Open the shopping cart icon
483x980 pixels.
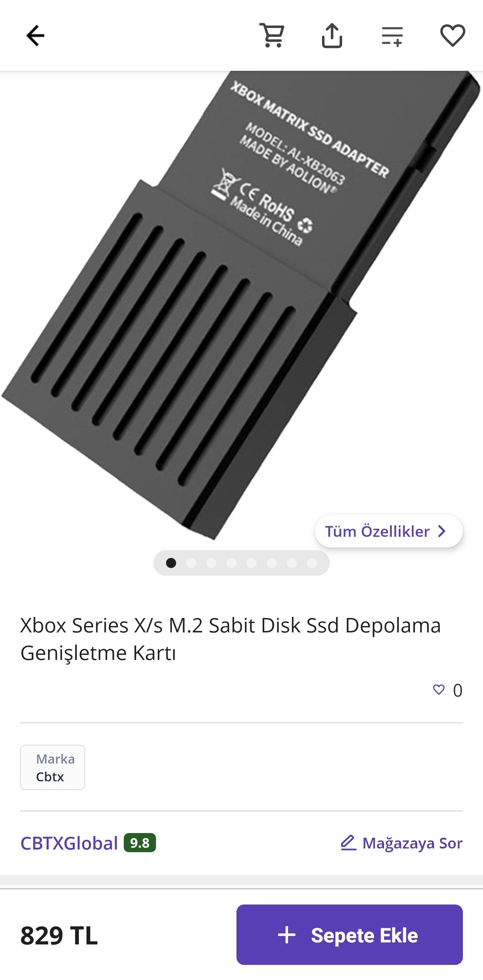pos(272,36)
